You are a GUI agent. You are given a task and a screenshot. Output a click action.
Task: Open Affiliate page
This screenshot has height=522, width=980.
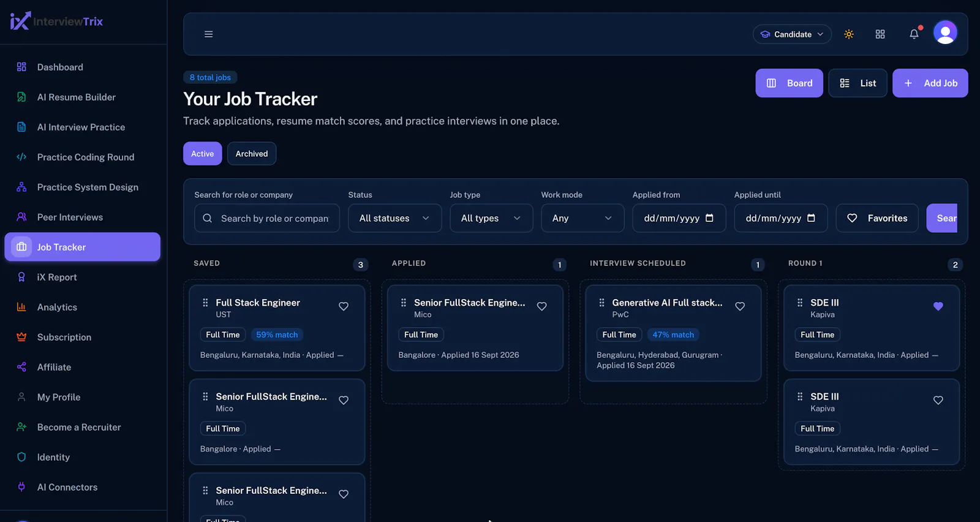coord(83,368)
